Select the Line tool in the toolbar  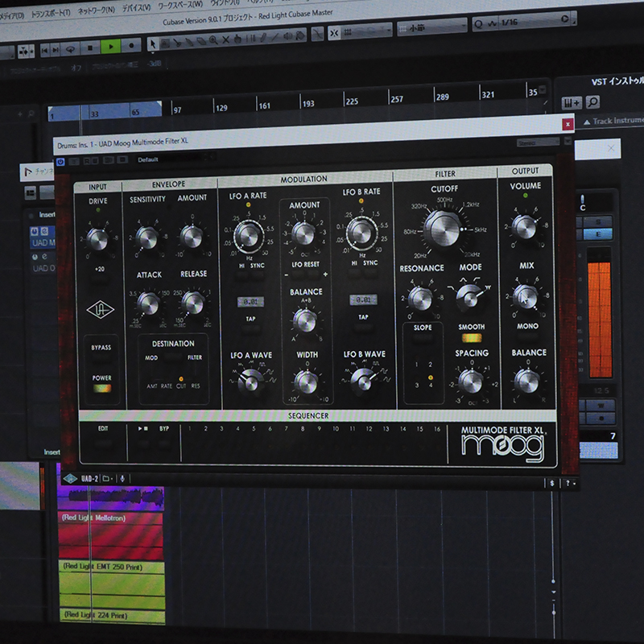[275, 37]
